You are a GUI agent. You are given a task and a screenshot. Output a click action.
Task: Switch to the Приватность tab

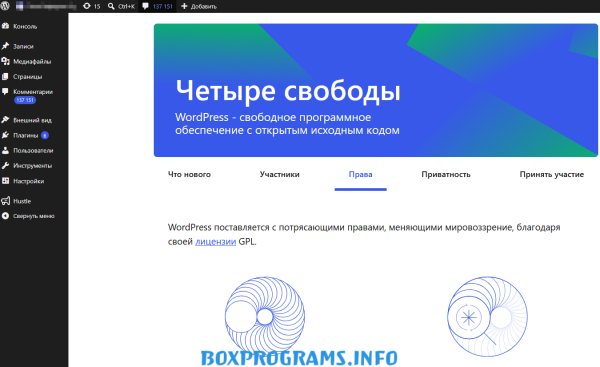click(446, 175)
